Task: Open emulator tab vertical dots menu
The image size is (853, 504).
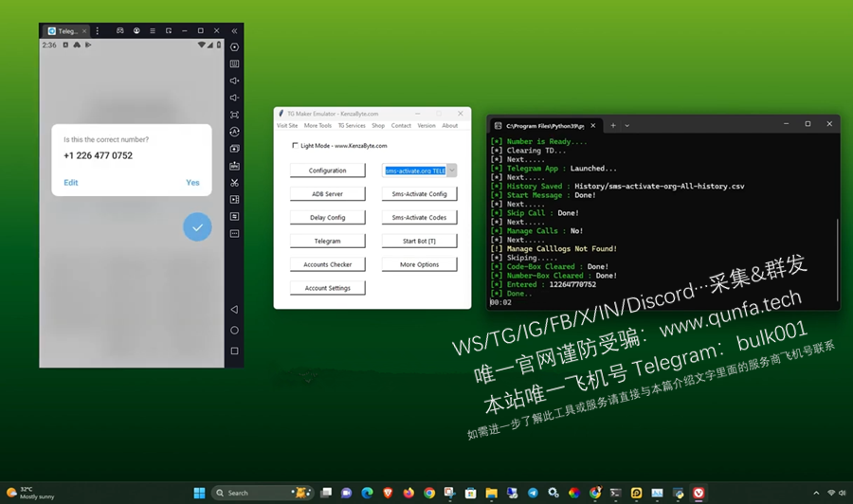Action: (x=98, y=31)
